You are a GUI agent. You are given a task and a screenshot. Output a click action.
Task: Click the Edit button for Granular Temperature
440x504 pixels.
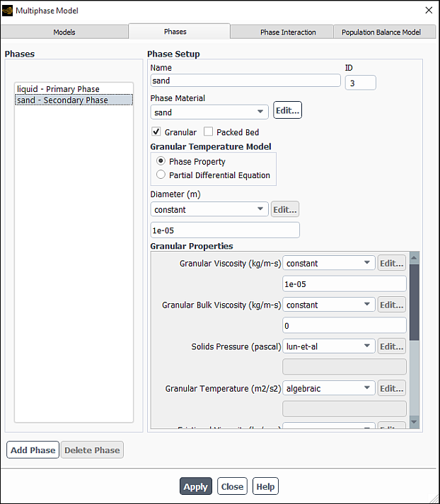[x=391, y=388]
